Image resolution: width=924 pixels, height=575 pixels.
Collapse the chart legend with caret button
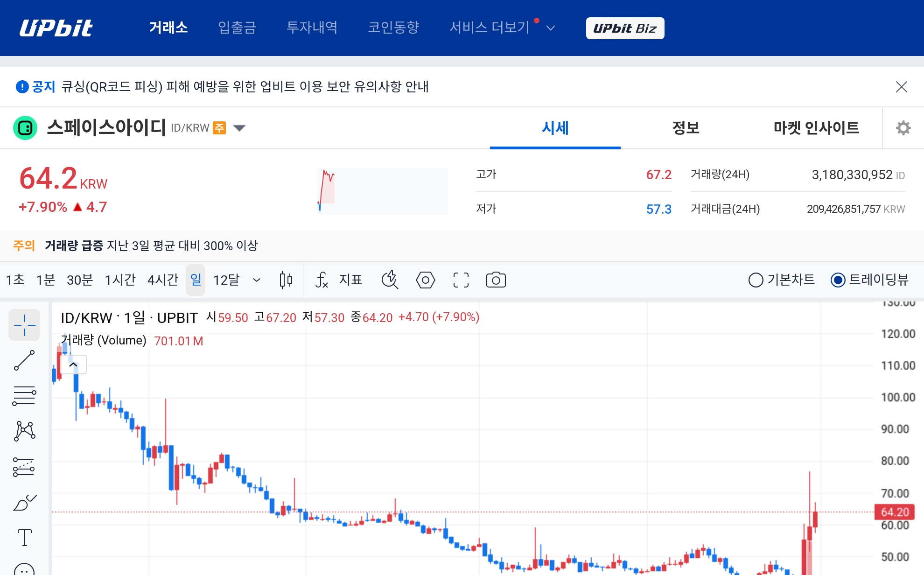click(73, 365)
